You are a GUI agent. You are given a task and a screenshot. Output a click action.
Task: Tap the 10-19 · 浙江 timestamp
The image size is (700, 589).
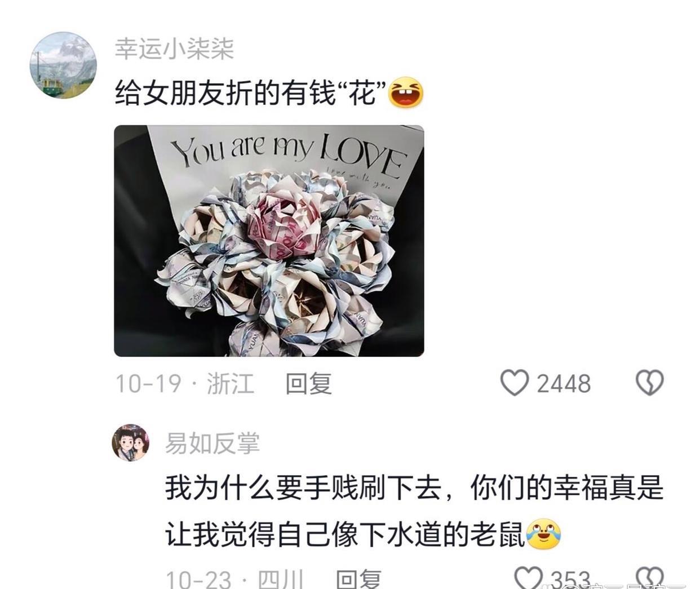185,383
